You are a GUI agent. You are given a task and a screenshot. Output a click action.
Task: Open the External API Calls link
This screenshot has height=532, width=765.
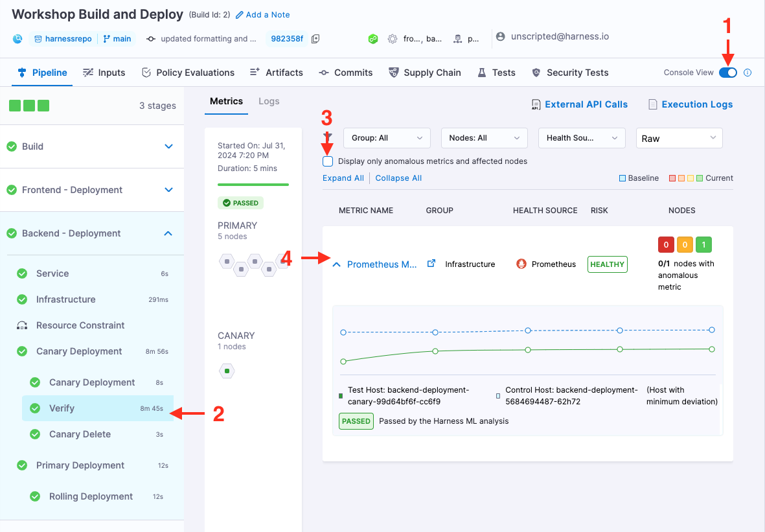pos(586,104)
